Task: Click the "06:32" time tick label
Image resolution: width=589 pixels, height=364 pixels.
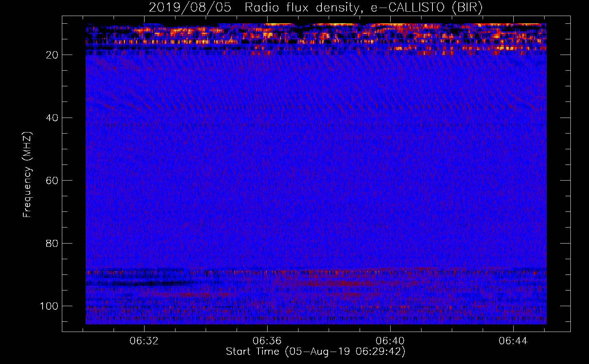Action: click(144, 341)
